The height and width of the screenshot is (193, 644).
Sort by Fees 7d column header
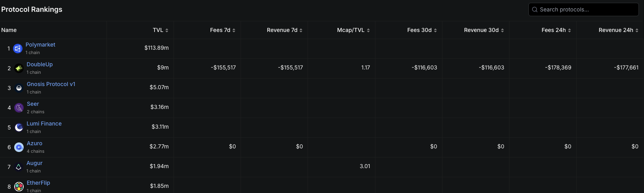(222, 30)
